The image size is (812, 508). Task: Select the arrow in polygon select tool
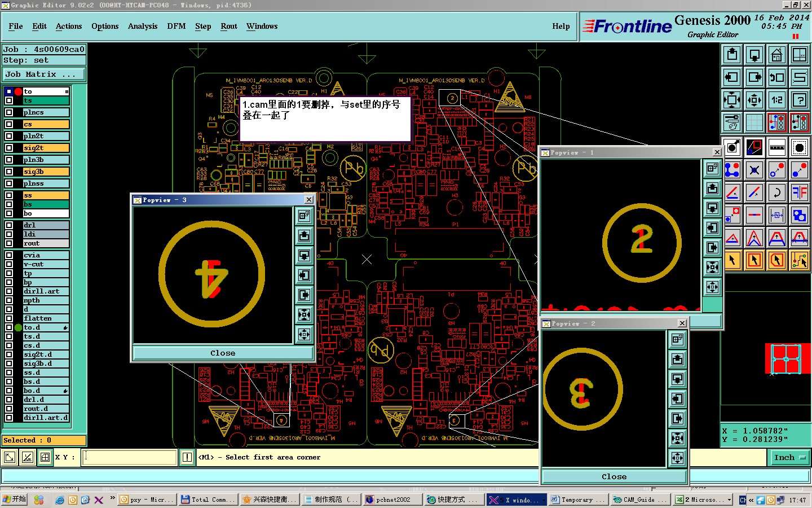777,260
